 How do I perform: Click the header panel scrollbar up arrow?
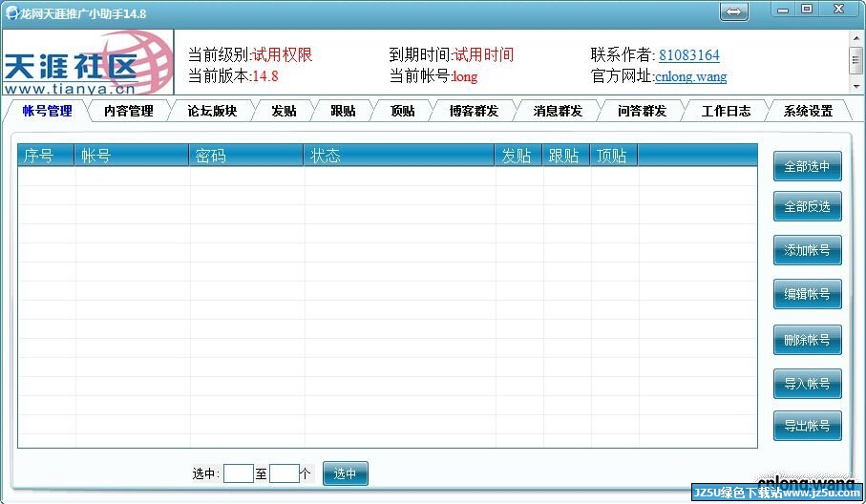856,38
